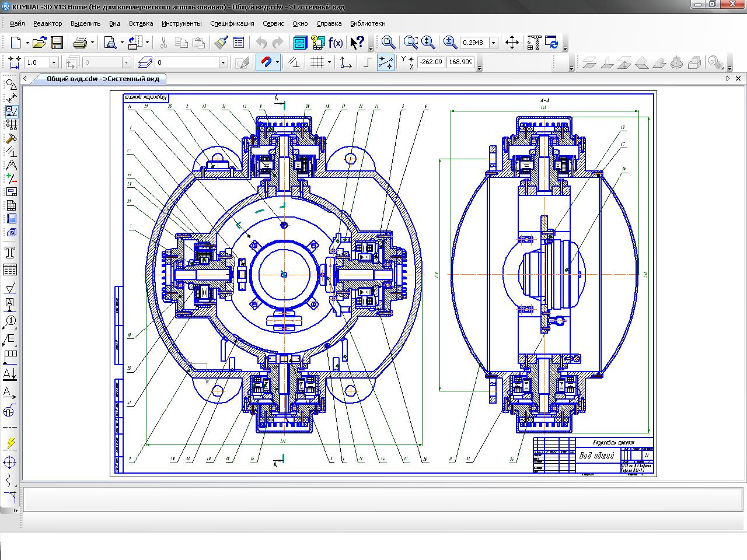Open print preview magnifier page icon
Screen dimensions: 747x560
pyautogui.click(x=110, y=43)
